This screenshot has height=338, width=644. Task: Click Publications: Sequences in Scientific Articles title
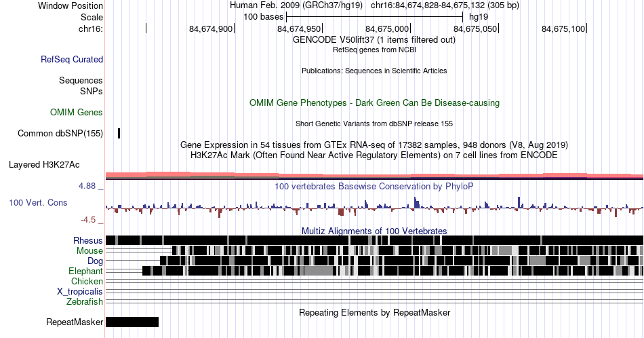pos(374,71)
